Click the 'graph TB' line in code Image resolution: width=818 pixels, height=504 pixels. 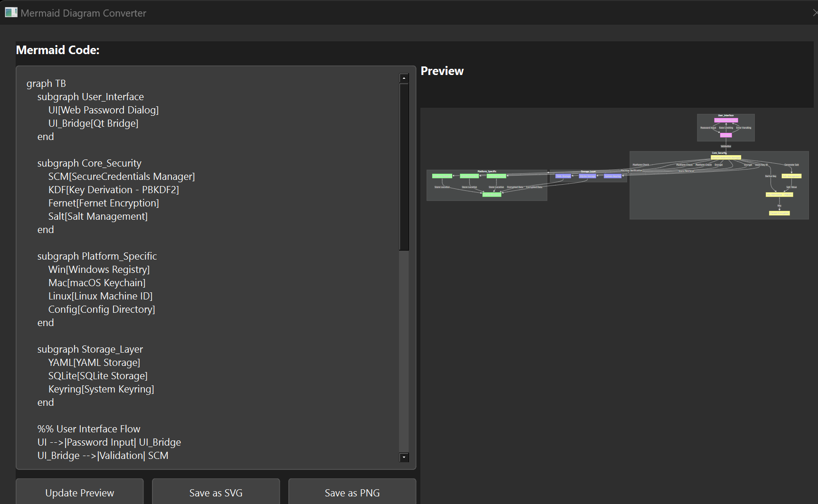coord(46,84)
